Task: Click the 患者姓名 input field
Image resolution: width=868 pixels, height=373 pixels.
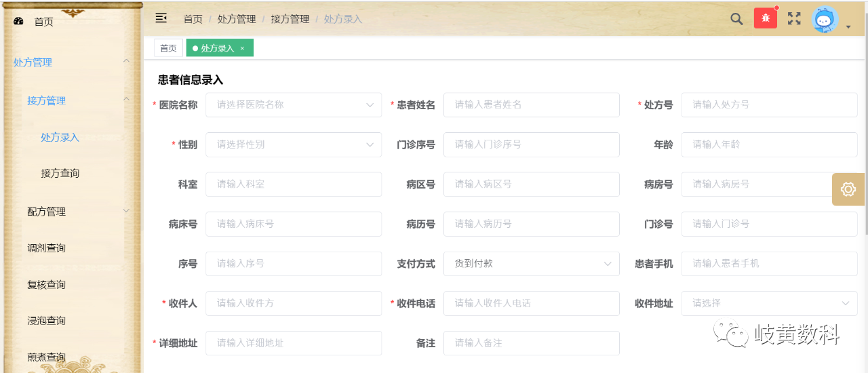Action: 531,105
